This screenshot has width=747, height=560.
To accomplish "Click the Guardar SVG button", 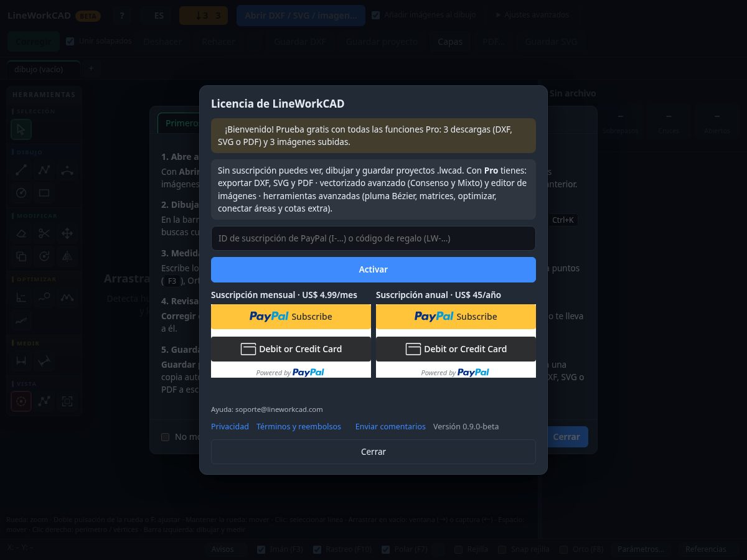I will click(551, 42).
